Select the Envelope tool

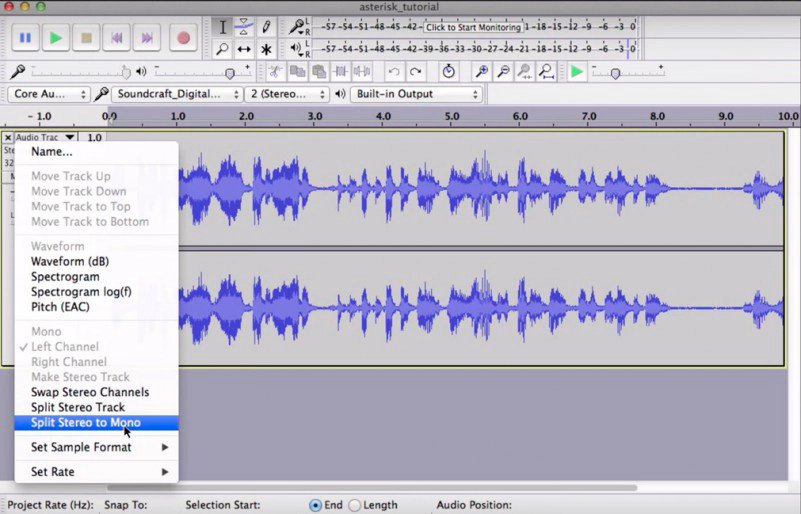click(x=244, y=27)
